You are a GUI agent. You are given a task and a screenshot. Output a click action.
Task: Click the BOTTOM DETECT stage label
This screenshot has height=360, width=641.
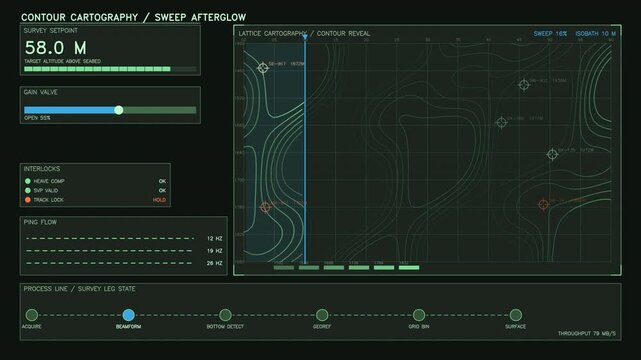click(225, 326)
